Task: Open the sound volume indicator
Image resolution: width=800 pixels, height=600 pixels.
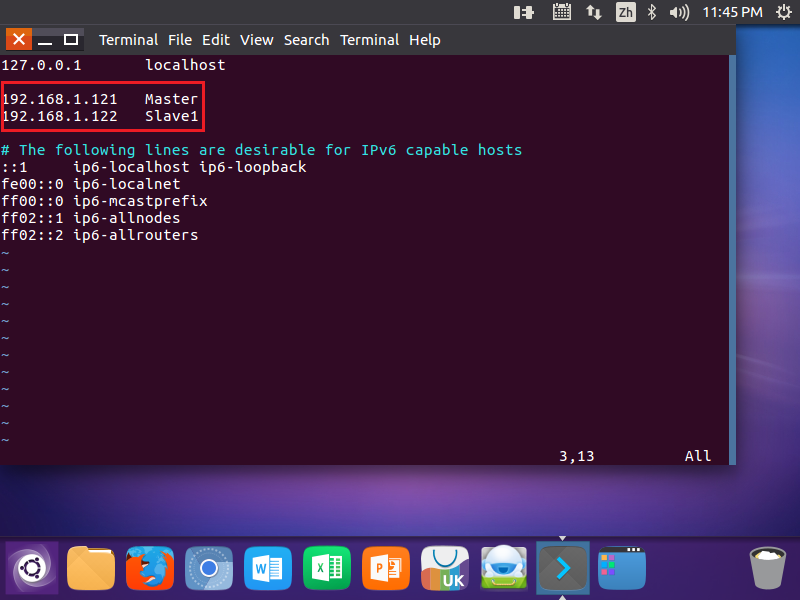Action: pyautogui.click(x=679, y=12)
